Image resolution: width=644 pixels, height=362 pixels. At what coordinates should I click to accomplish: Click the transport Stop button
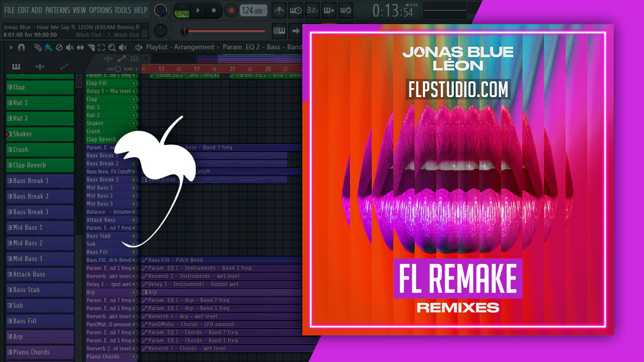click(214, 10)
